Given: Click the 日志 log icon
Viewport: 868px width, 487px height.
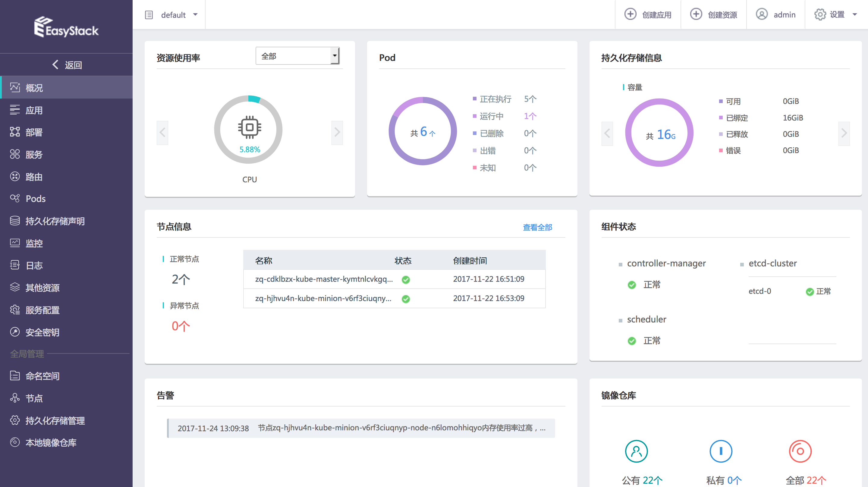Looking at the screenshot, I should pyautogui.click(x=15, y=265).
